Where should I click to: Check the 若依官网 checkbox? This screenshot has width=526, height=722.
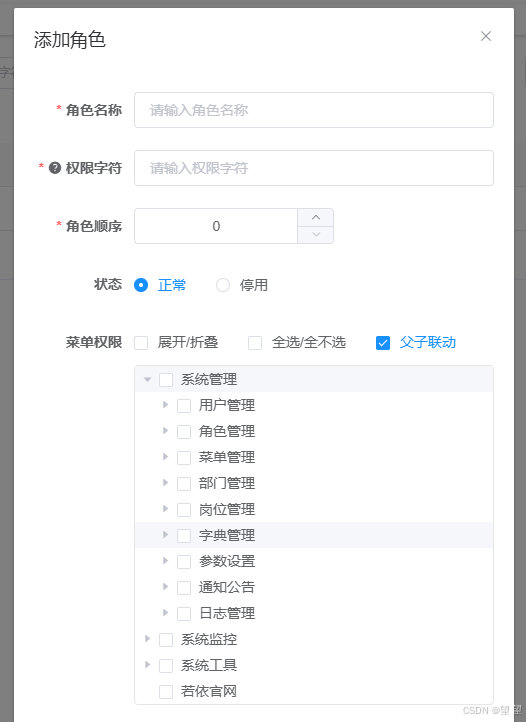tap(166, 692)
